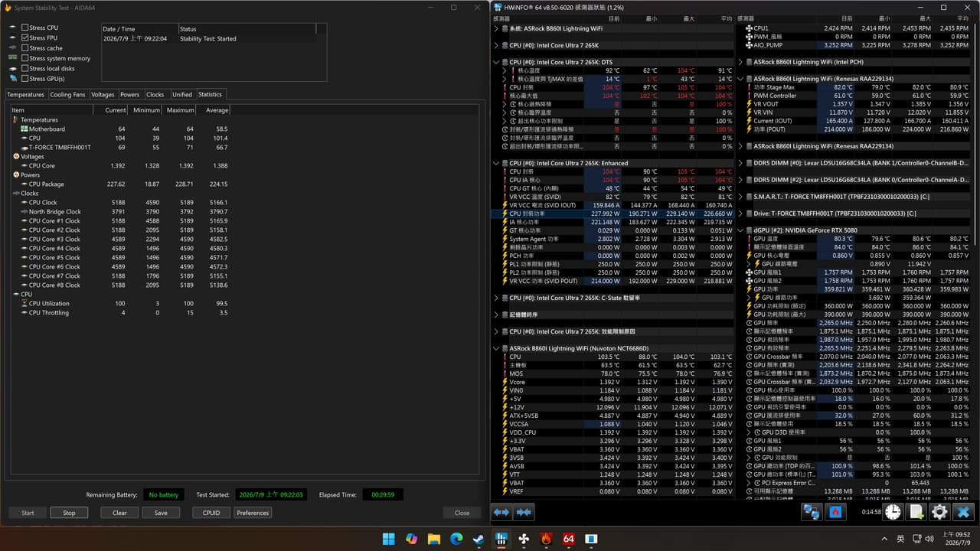Save the stability test results

click(161, 513)
